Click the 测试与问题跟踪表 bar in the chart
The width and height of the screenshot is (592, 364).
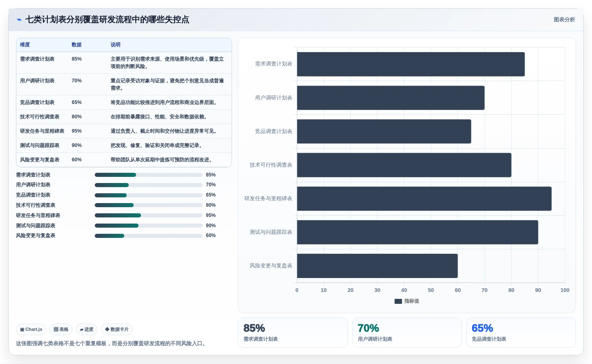(418, 232)
